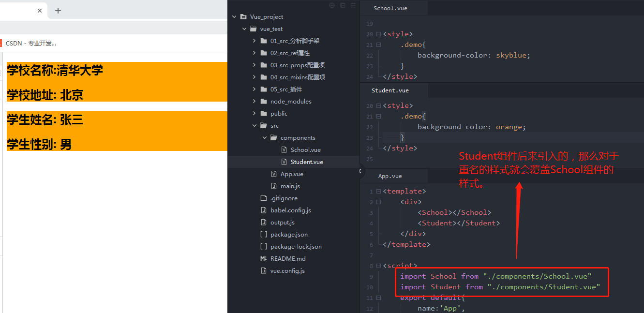Click the package-lock.json brackets icon
The image size is (644, 313).
click(264, 247)
